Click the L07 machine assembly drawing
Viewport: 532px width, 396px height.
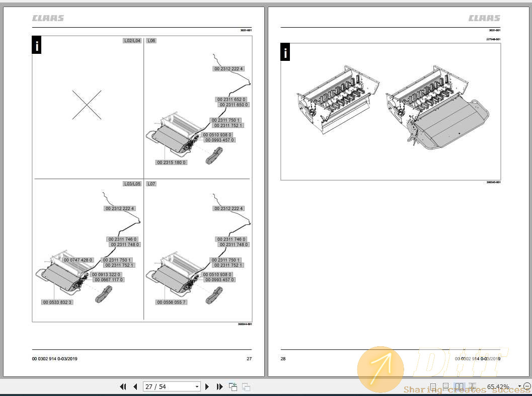(176, 273)
